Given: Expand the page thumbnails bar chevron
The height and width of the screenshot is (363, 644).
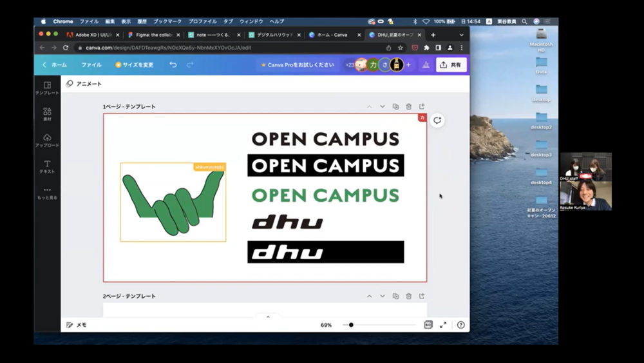Looking at the screenshot, I should [x=268, y=317].
